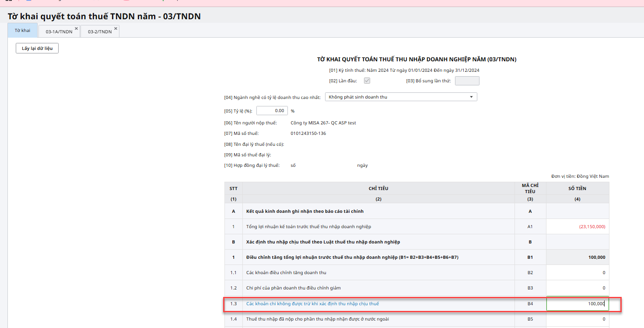Screen dimensions: 644x328
Task: Click the Tỷ lệ (%) input box
Action: pyautogui.click(x=272, y=111)
